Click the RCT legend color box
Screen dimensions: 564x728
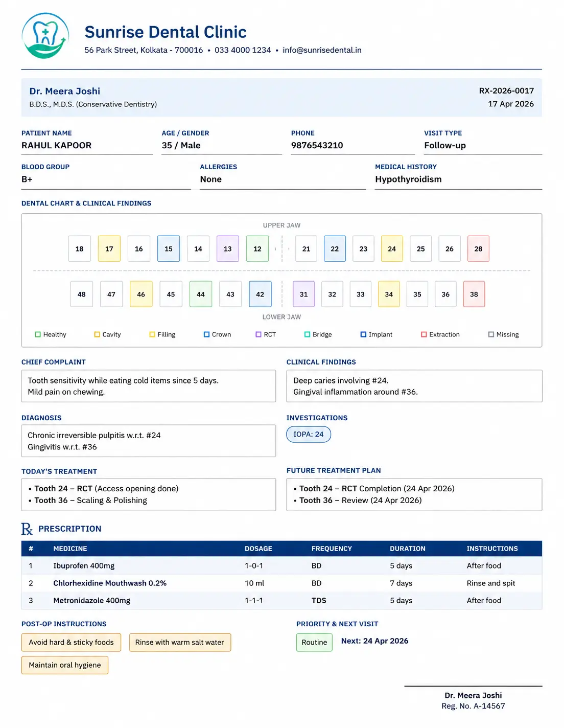tap(258, 334)
